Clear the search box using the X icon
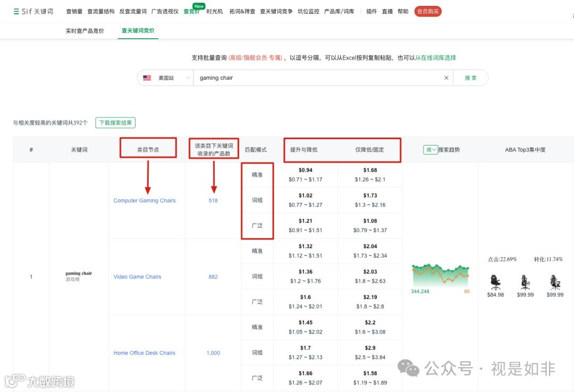Viewport: 574px width, 392px height. (x=446, y=78)
